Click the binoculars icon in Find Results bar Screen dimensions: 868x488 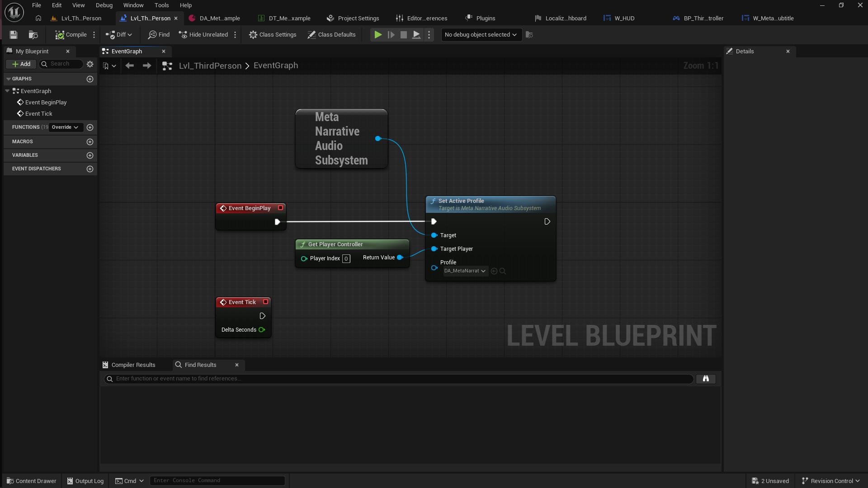pyautogui.click(x=706, y=379)
